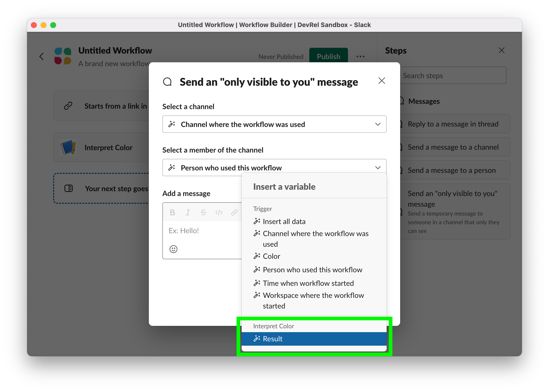Click 'Send a message to a channel' step
The height and width of the screenshot is (392, 549).
coord(455,147)
